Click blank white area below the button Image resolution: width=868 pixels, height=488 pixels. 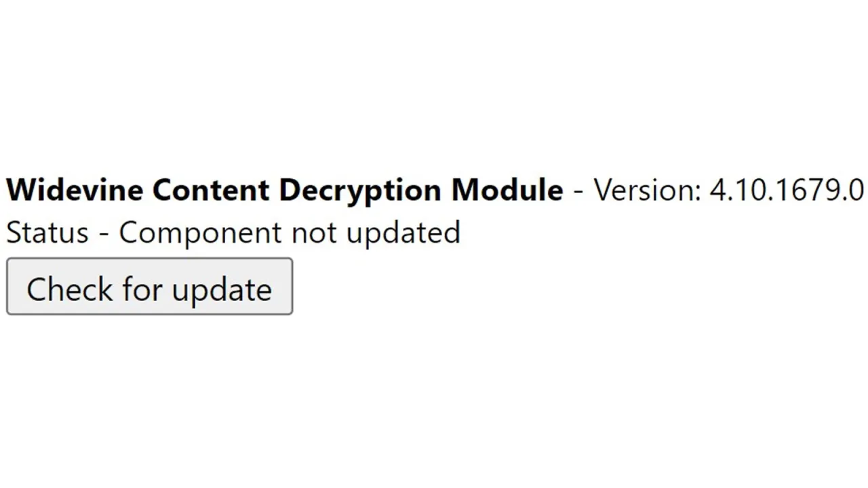tap(434, 407)
